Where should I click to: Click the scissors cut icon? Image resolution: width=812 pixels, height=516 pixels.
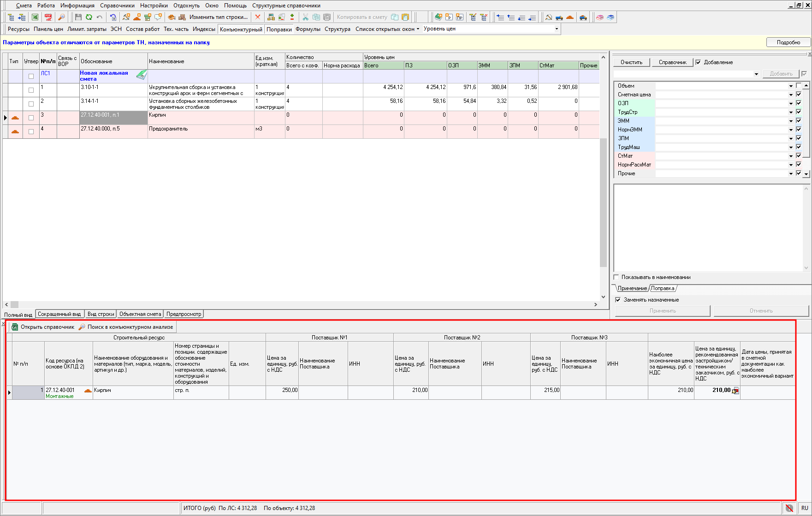305,17
